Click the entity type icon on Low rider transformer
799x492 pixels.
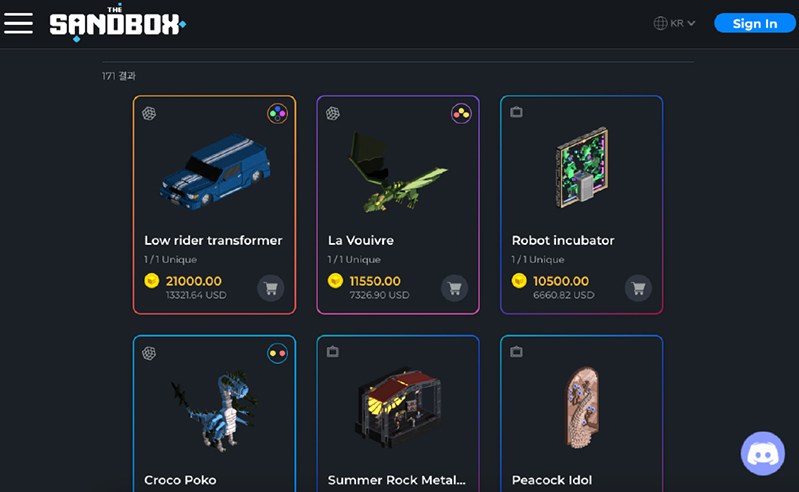point(149,113)
